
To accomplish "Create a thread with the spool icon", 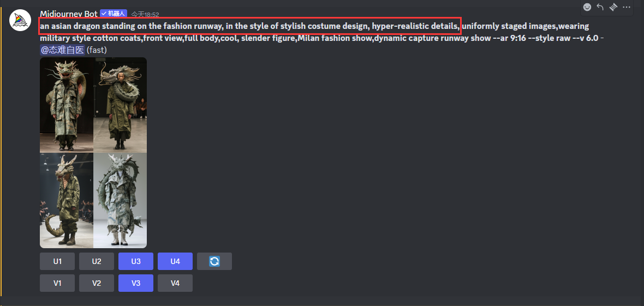I will 613,7.
